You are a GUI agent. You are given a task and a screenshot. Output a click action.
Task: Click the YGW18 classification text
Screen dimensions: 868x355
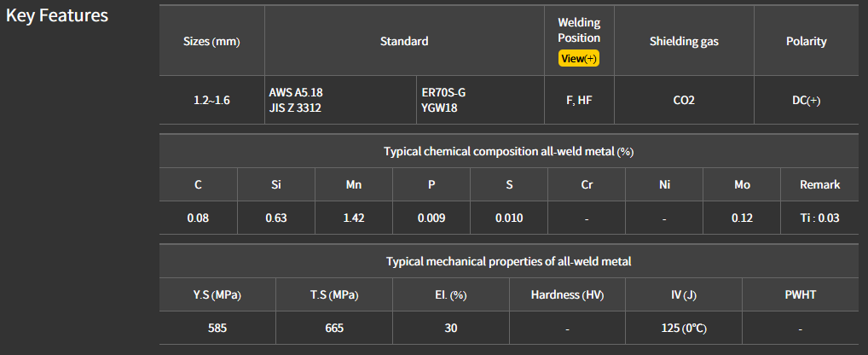(x=440, y=108)
